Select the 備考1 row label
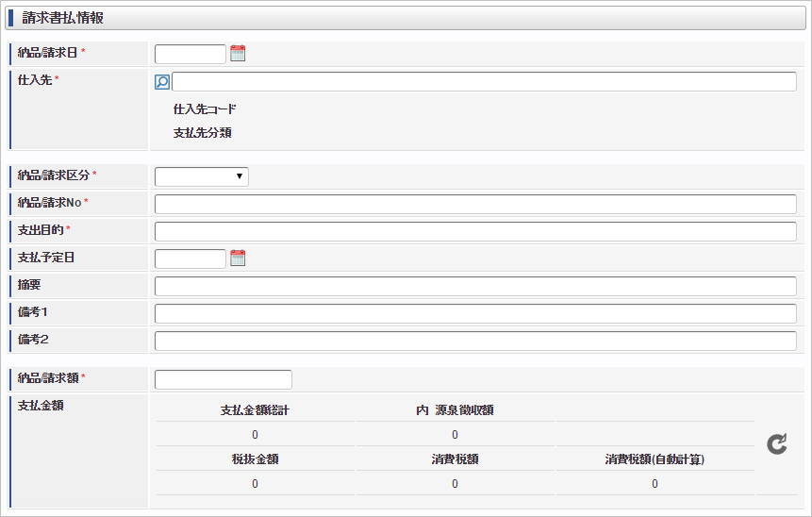812x517 pixels. pos(33,312)
